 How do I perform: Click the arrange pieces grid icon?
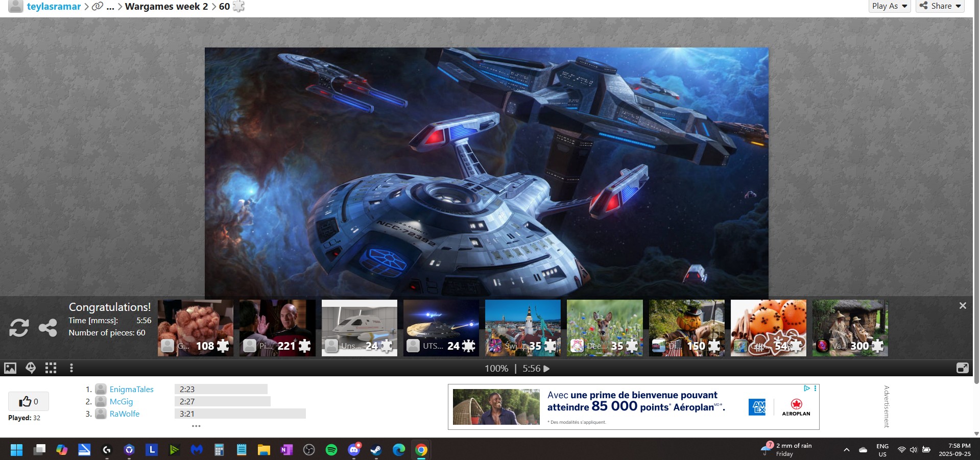tap(51, 368)
